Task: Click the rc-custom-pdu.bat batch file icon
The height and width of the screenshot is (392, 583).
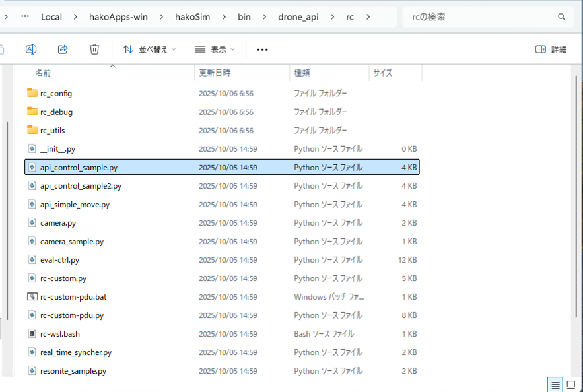Action: pyautogui.click(x=32, y=297)
